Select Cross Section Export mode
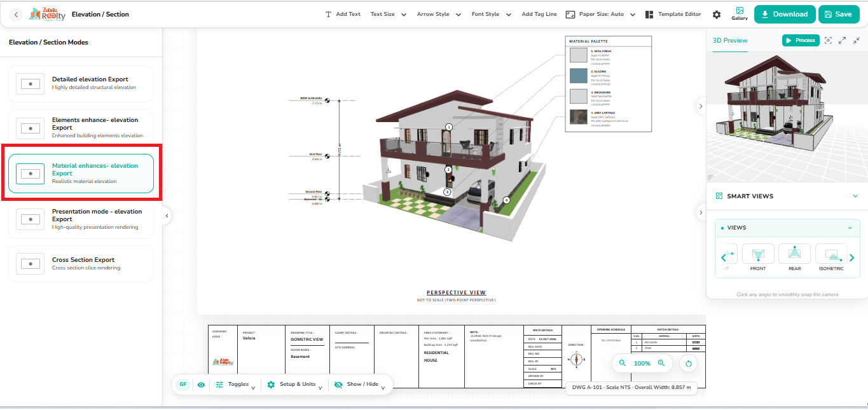The width and height of the screenshot is (868, 410). point(81,263)
